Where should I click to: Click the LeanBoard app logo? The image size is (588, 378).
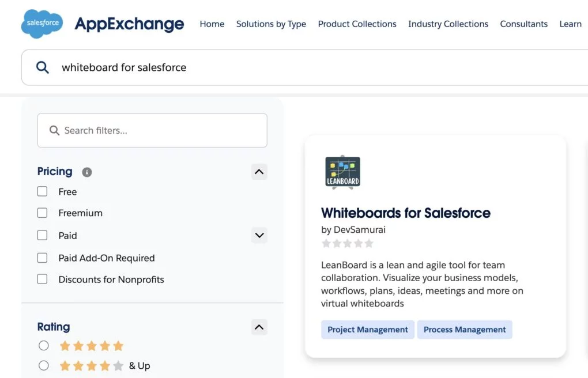(x=342, y=172)
